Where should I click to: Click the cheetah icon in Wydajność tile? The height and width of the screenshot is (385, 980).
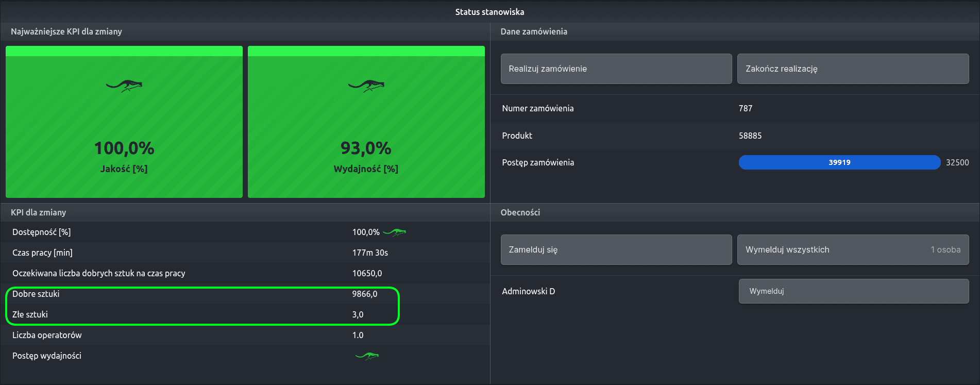(366, 86)
